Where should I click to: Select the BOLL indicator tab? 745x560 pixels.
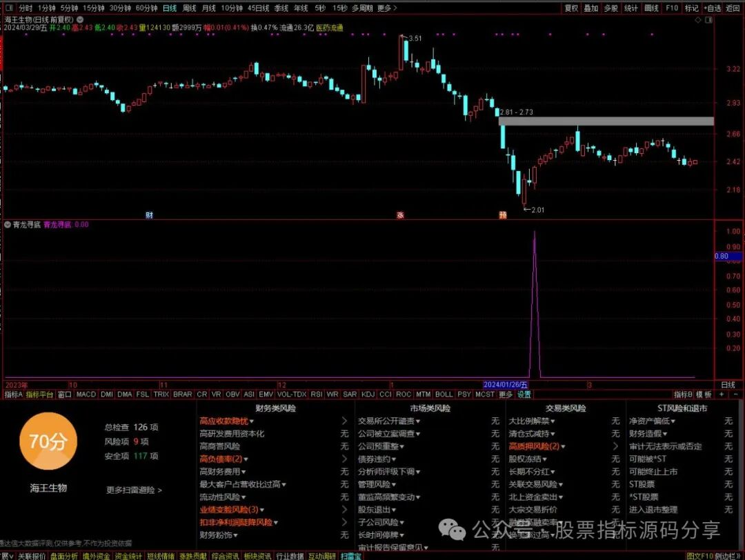(x=444, y=394)
